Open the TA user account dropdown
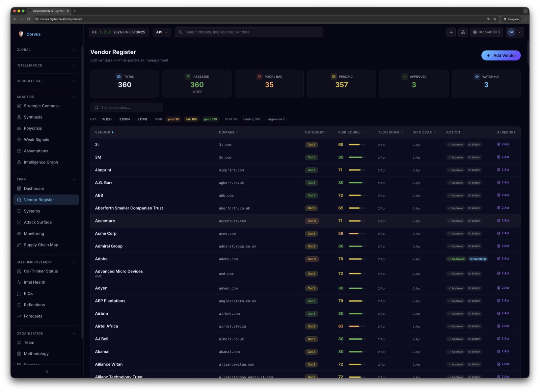 click(x=515, y=32)
